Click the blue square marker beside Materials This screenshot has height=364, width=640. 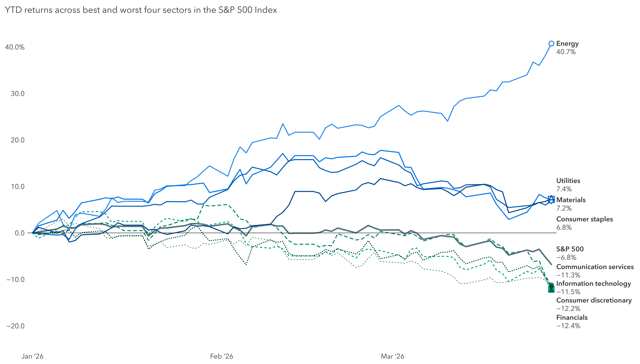(551, 199)
